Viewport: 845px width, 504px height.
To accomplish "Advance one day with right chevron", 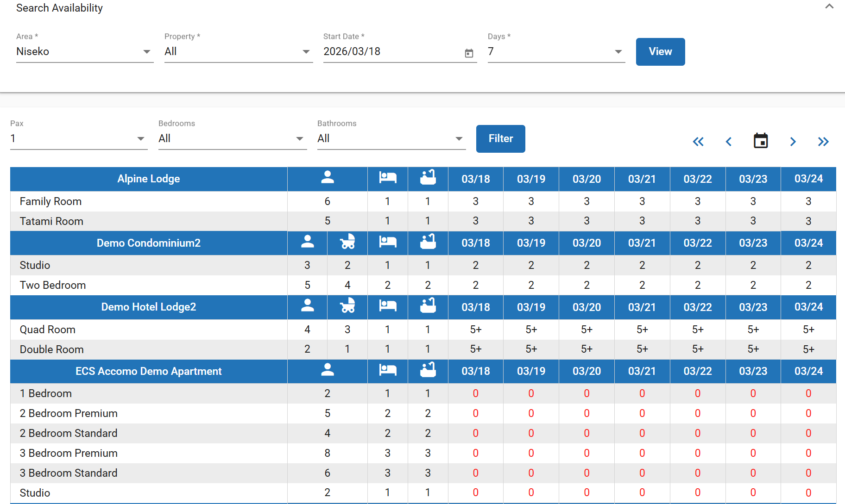I will [793, 142].
